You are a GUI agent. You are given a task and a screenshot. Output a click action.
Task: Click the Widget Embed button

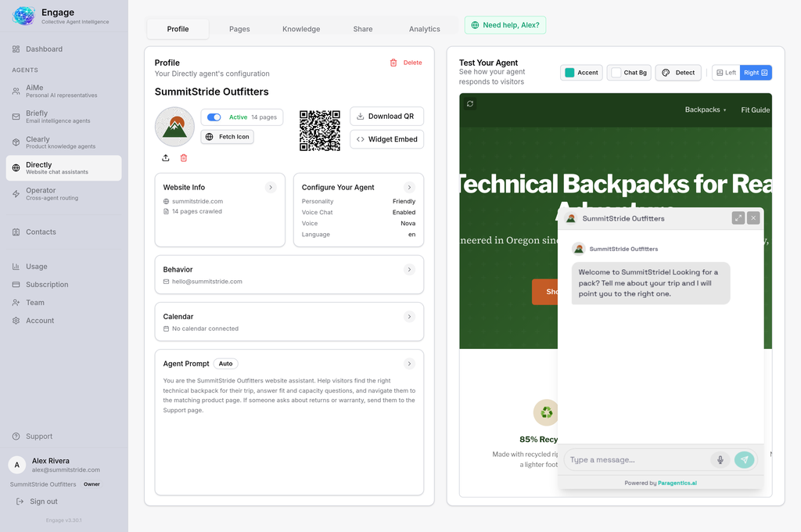coord(386,139)
